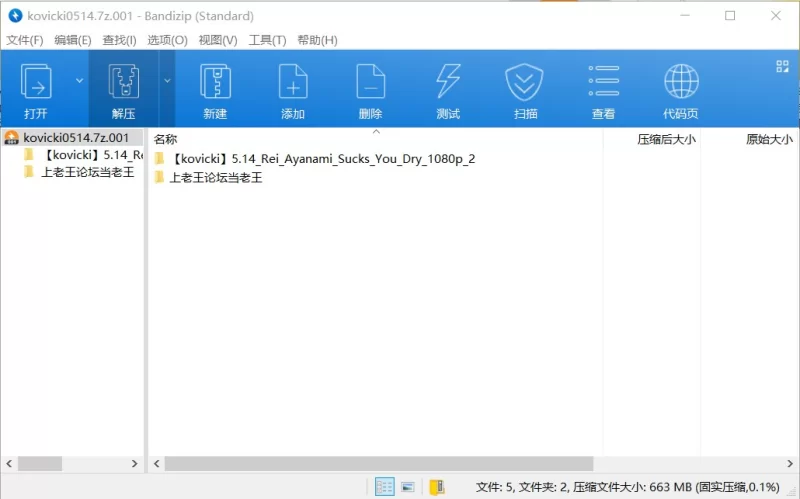Select the 【kovicki】5.14_Rei_Ayanami folder in the file list
Viewport: 800px width, 499px height.
point(314,159)
